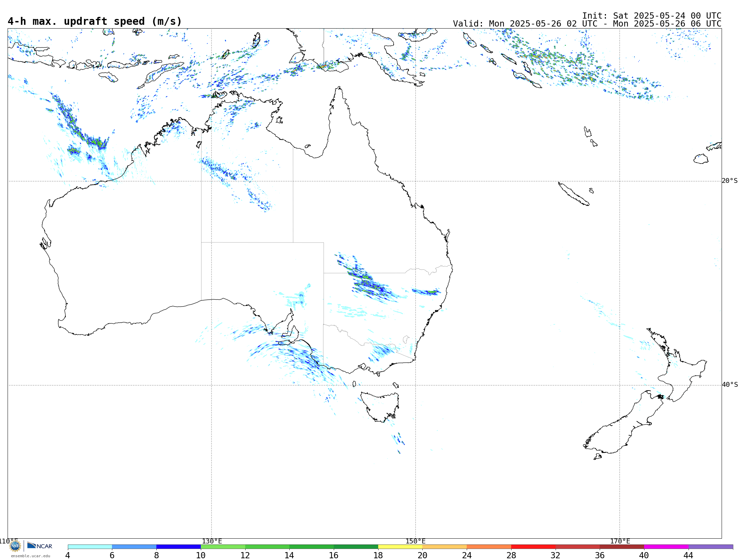Pick the orange 24–28 colorbar segment
The height and width of the screenshot is (560, 744).
[x=489, y=547]
